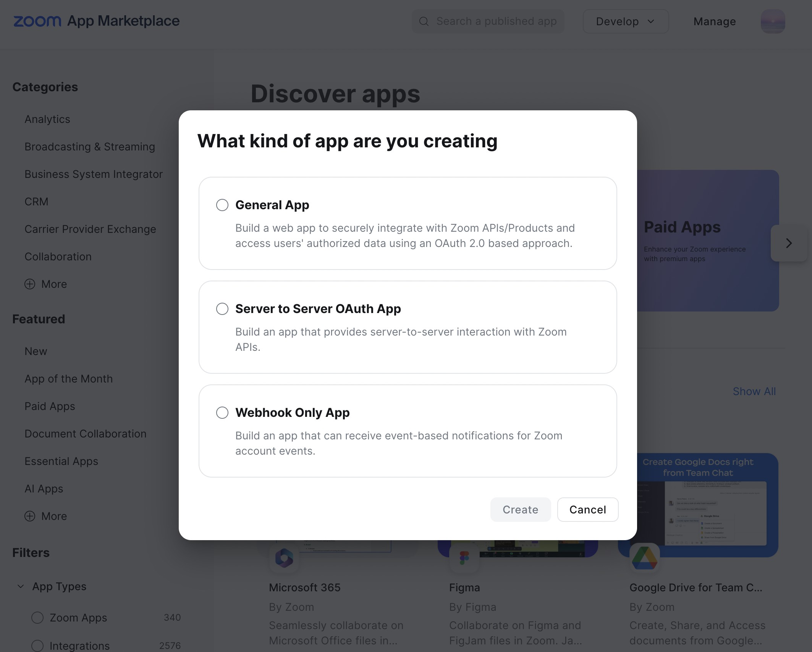Open the Figma app title
The image size is (812, 652).
point(464,587)
